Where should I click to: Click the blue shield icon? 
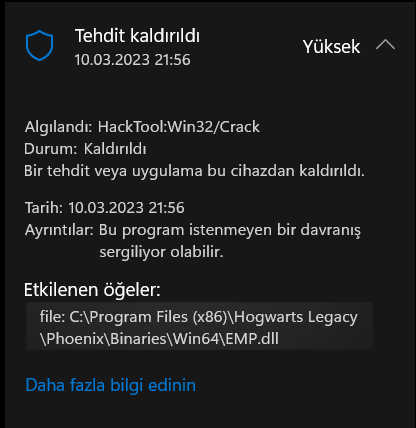pos(40,45)
